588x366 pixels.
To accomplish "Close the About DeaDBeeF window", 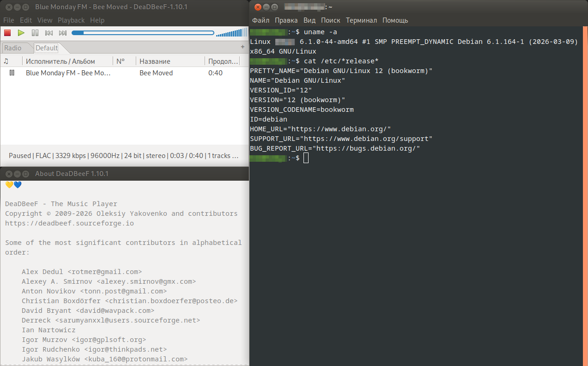I will pos(8,174).
